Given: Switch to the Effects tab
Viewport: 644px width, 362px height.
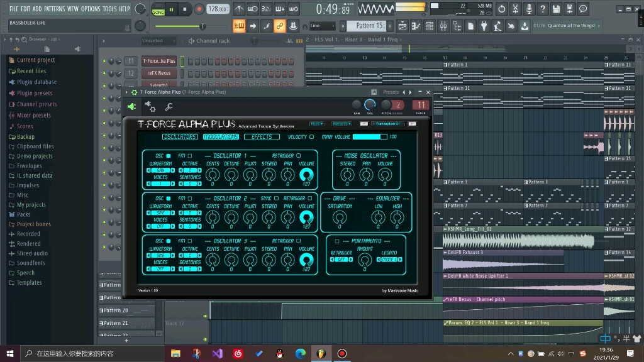Looking at the screenshot, I should point(262,136).
